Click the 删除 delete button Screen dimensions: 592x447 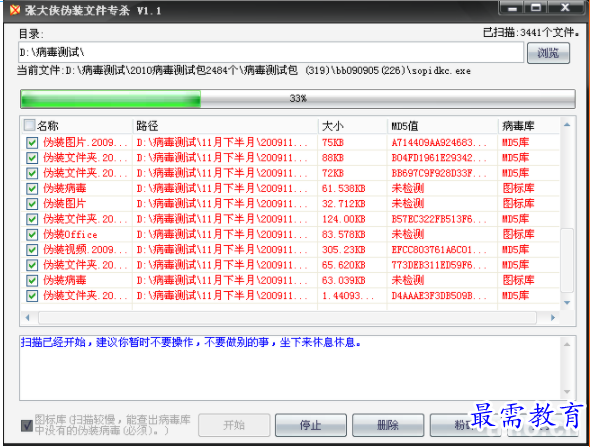point(388,425)
